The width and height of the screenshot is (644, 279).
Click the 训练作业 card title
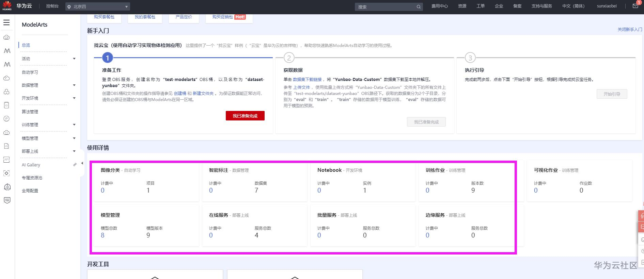[435, 170]
